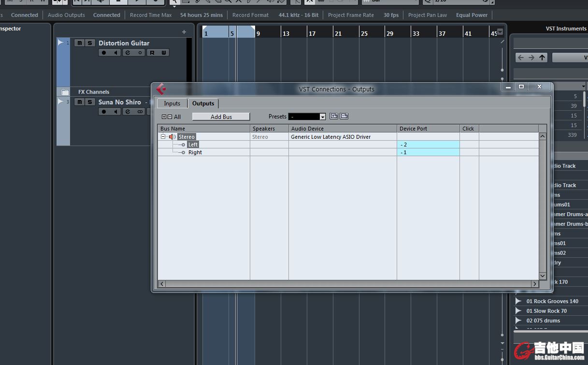
Task: Click the Audio Outputs Connected status
Action: [106, 15]
